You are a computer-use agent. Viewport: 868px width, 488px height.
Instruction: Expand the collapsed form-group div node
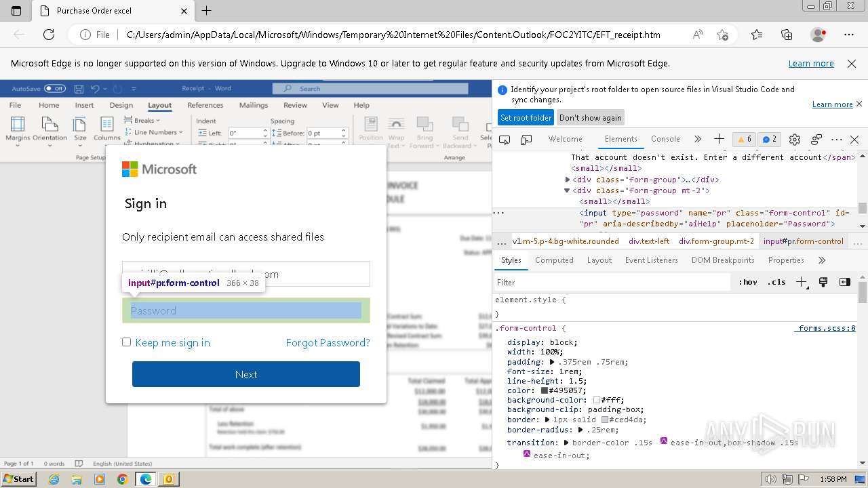click(568, 180)
